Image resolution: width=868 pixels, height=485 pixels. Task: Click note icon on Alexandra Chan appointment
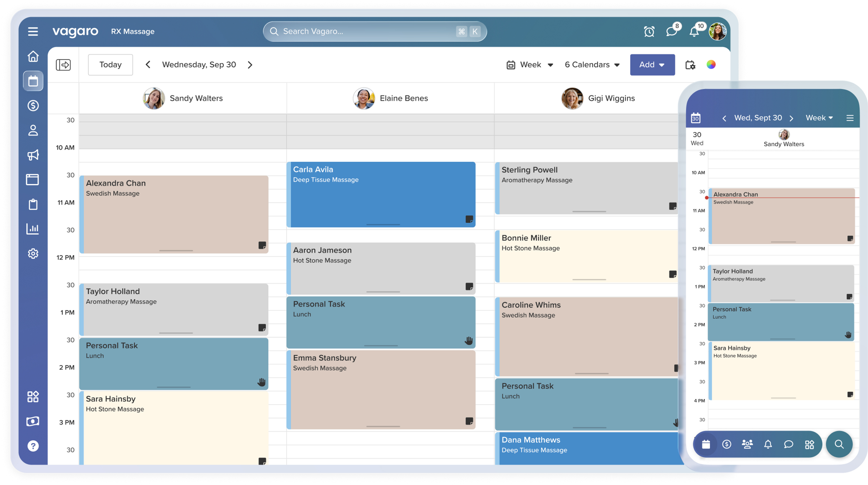tap(262, 245)
